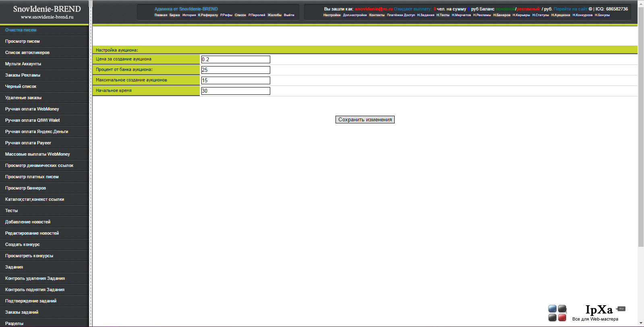Open Н.Карьеры in admin top menu
The image size is (644, 327).
[x=521, y=15]
